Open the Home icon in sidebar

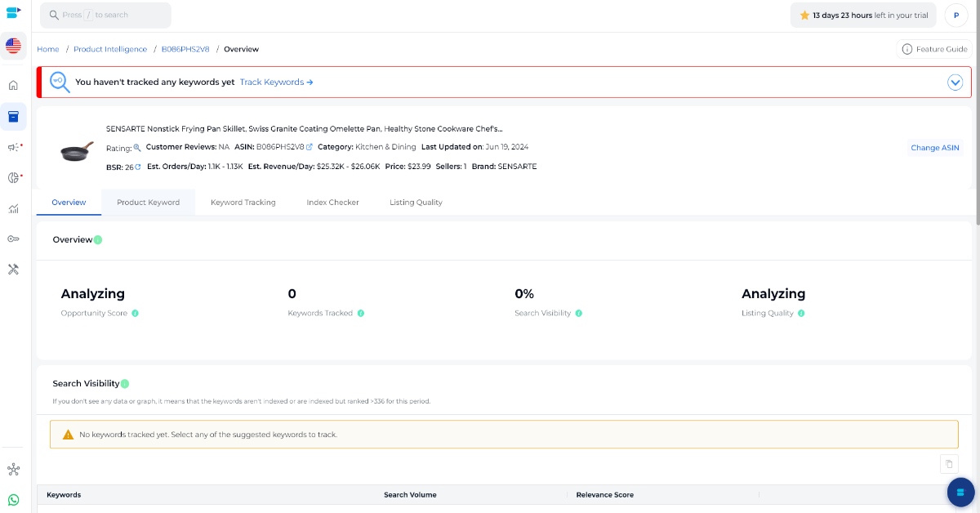13,85
